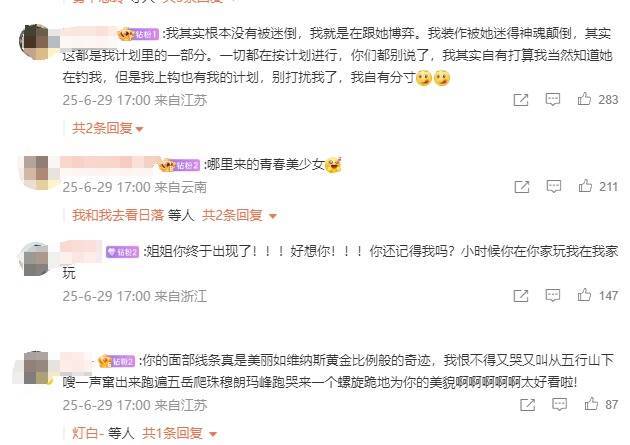Like the comment with 283 likes

coord(584,99)
